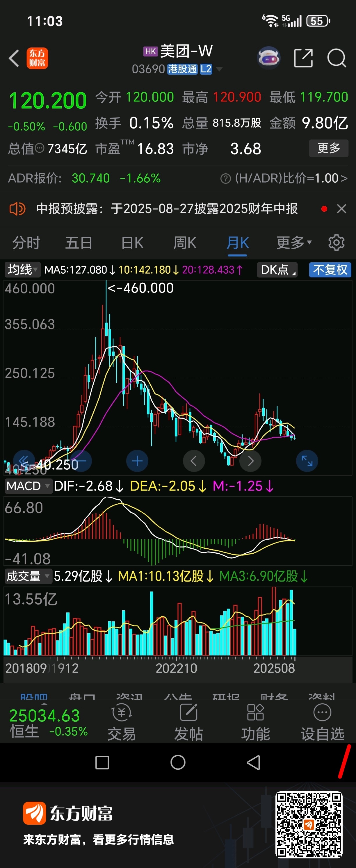Tap the MA5:127.080 value

[x=80, y=270]
